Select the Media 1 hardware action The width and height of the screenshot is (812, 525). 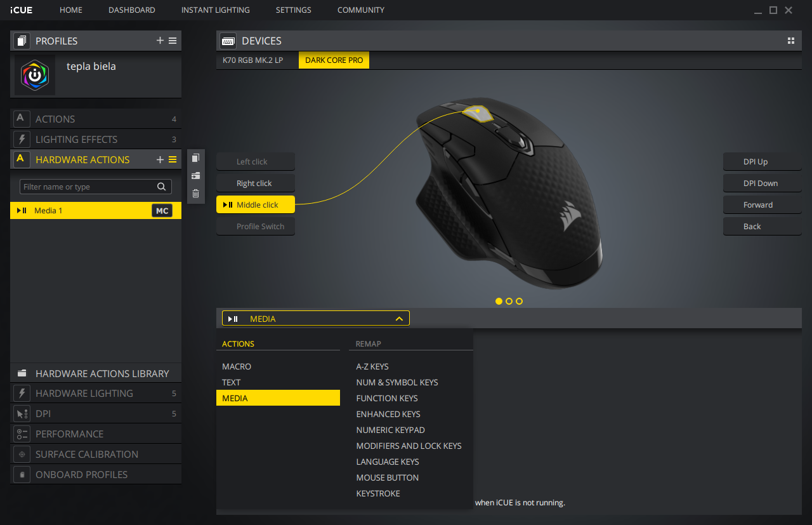pyautogui.click(x=96, y=211)
